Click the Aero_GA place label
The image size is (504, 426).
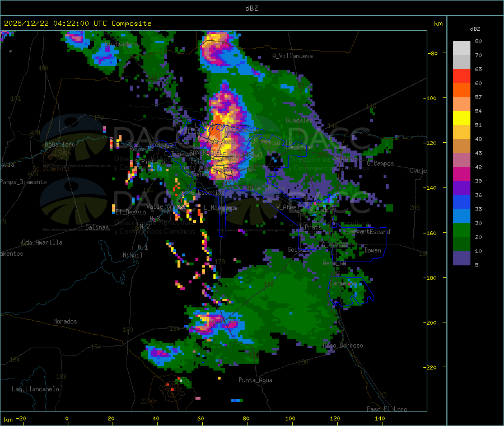coord(335,263)
